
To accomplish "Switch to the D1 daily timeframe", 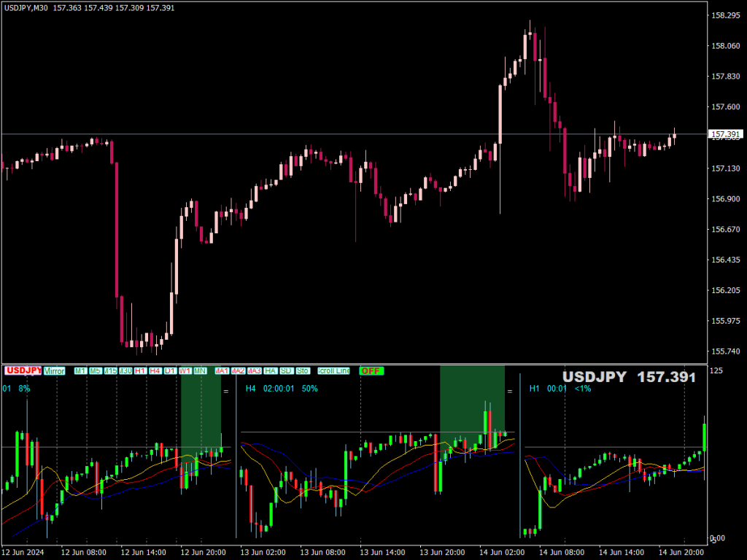I will 169,371.
